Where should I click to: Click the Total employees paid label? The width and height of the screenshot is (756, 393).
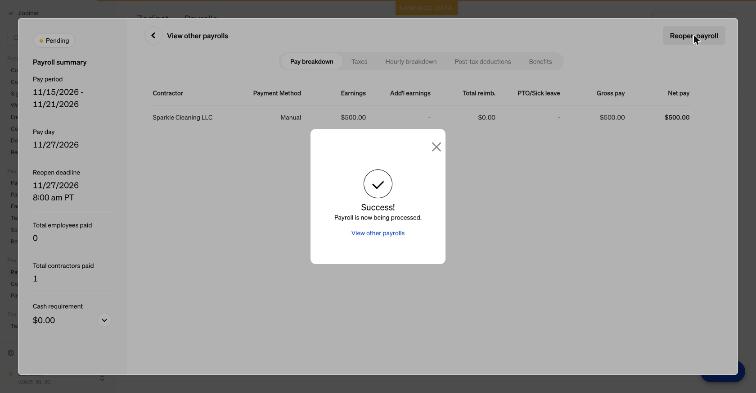62,225
